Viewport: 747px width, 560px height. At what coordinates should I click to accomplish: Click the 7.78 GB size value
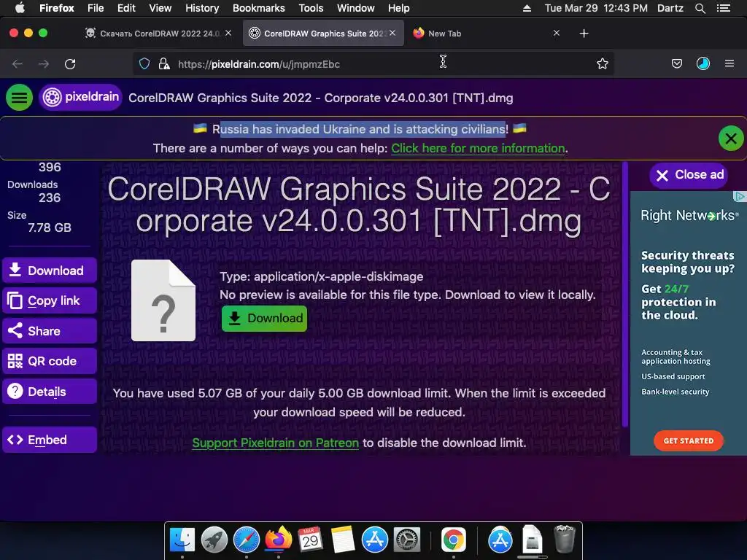(x=50, y=227)
